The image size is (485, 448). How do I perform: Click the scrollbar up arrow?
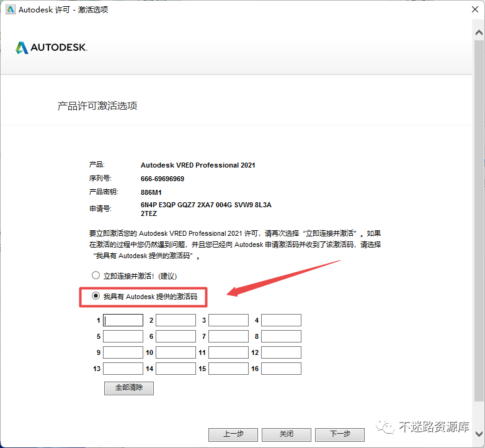point(479,32)
